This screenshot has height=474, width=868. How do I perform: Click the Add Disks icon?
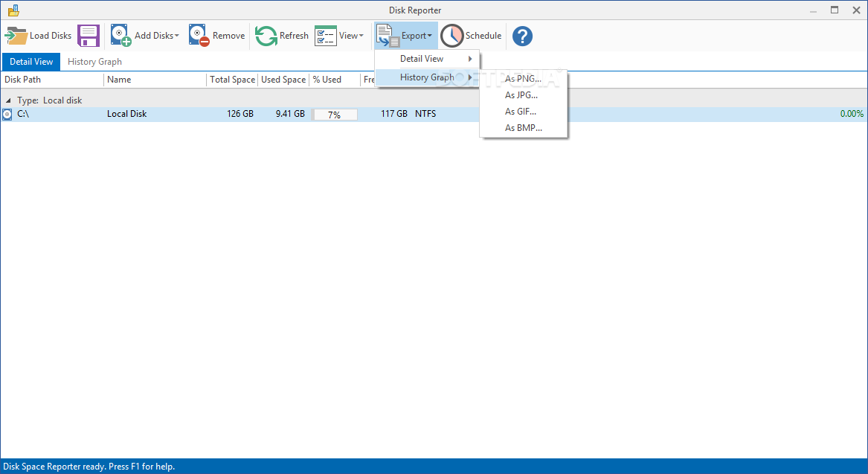coord(120,36)
